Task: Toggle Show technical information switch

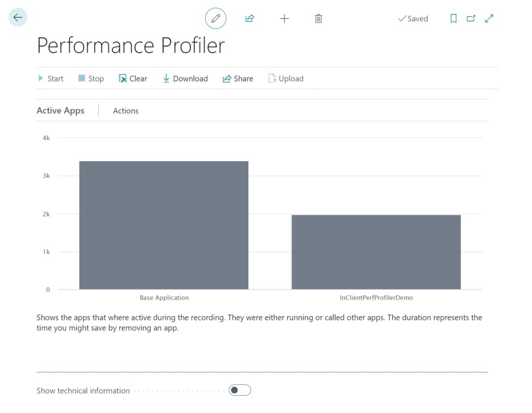Action: point(240,390)
